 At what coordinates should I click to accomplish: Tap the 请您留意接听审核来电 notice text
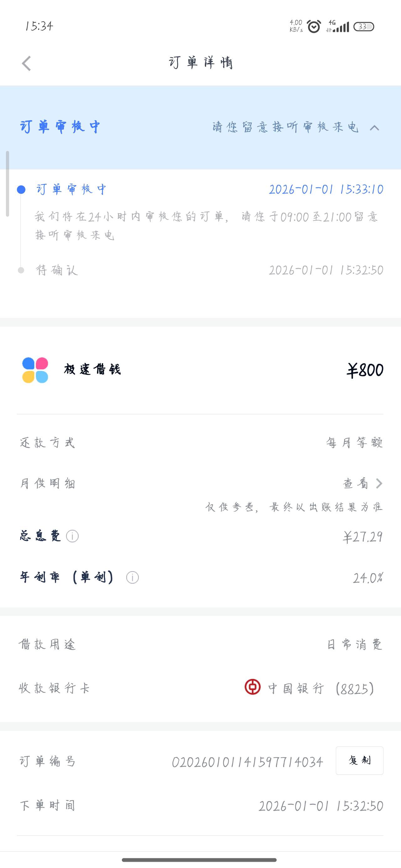(285, 127)
